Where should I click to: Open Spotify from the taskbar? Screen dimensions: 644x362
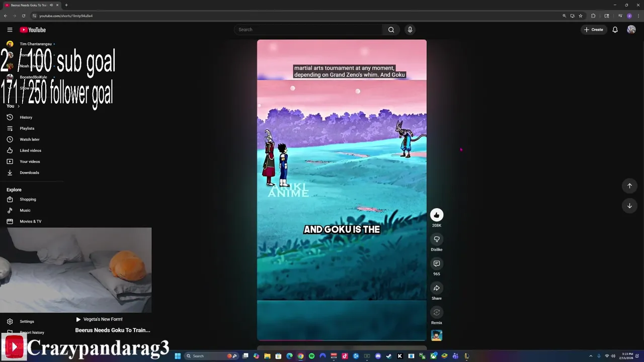tap(311, 356)
